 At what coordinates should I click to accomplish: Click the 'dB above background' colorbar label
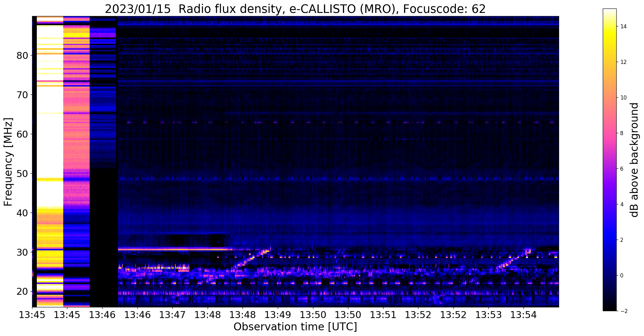click(x=635, y=160)
